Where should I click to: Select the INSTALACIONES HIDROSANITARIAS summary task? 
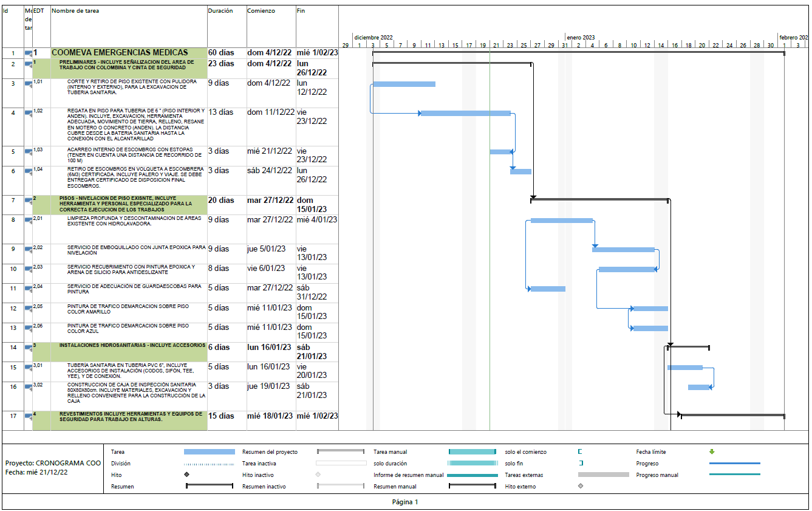(132, 345)
